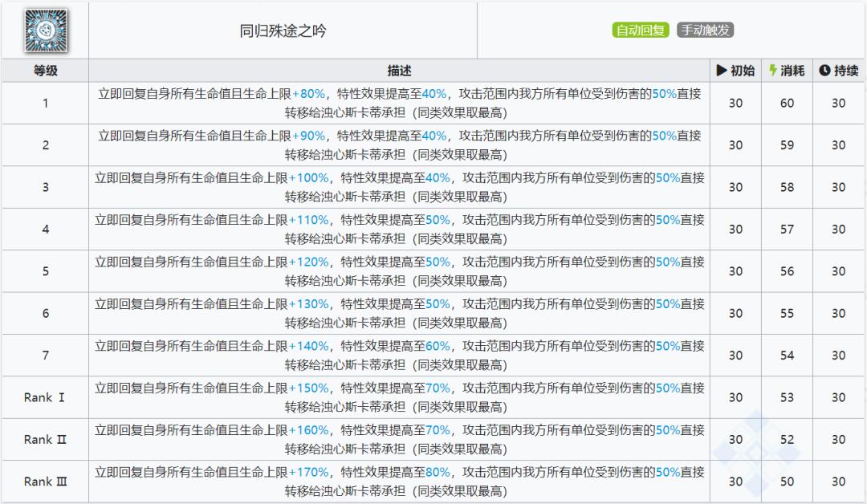Expand the Rank Ⅲ row
The height and width of the screenshot is (504, 867).
[45, 482]
